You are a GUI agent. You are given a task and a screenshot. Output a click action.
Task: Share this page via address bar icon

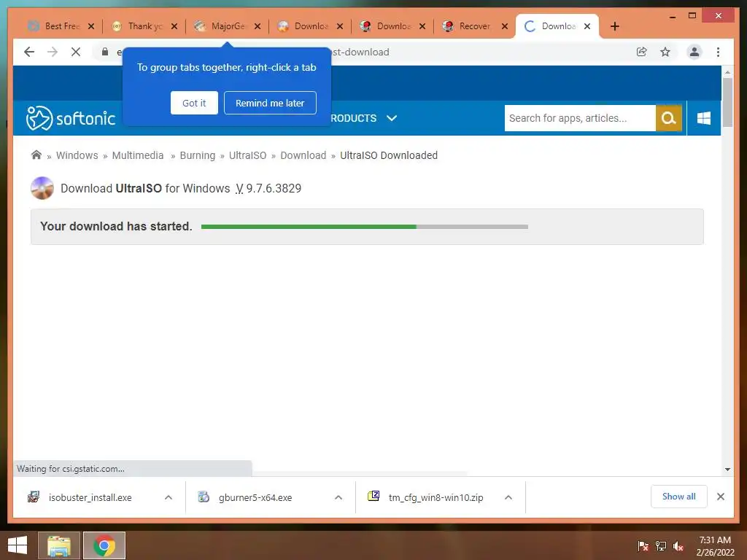pos(642,52)
